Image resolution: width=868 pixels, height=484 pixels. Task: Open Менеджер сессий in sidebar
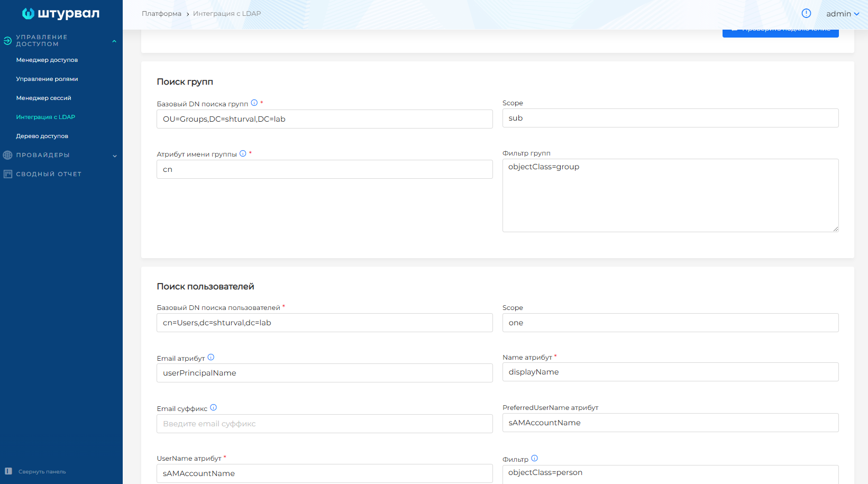[x=43, y=98]
